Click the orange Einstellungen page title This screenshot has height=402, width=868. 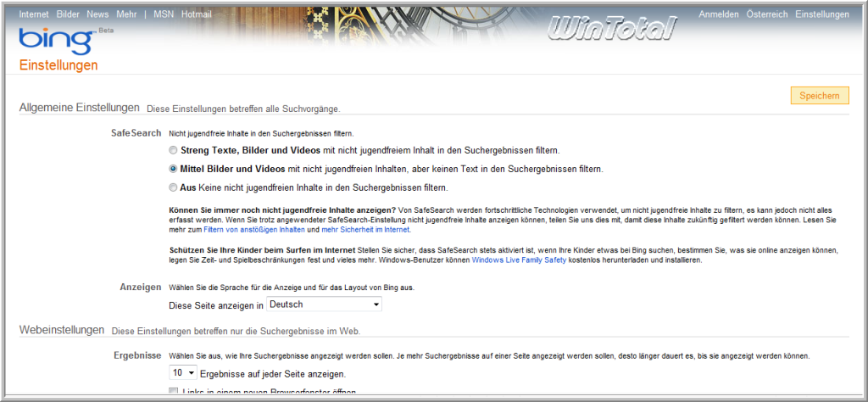coord(58,65)
